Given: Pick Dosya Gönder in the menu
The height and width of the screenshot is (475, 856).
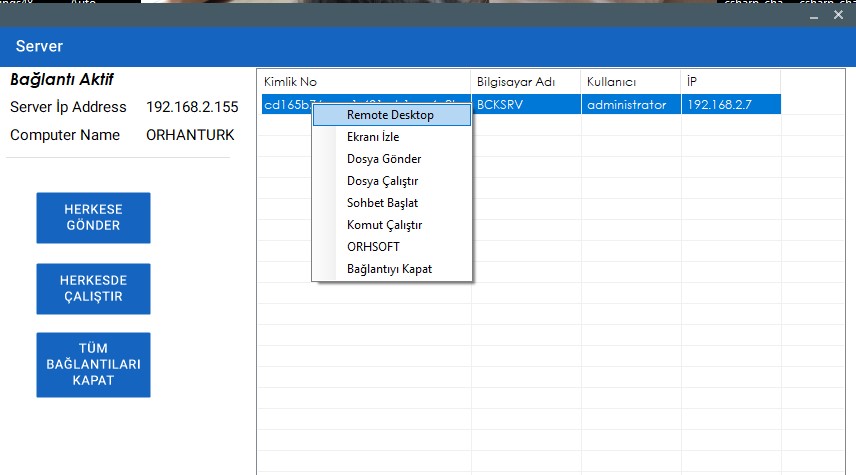Looking at the screenshot, I should [x=391, y=159].
